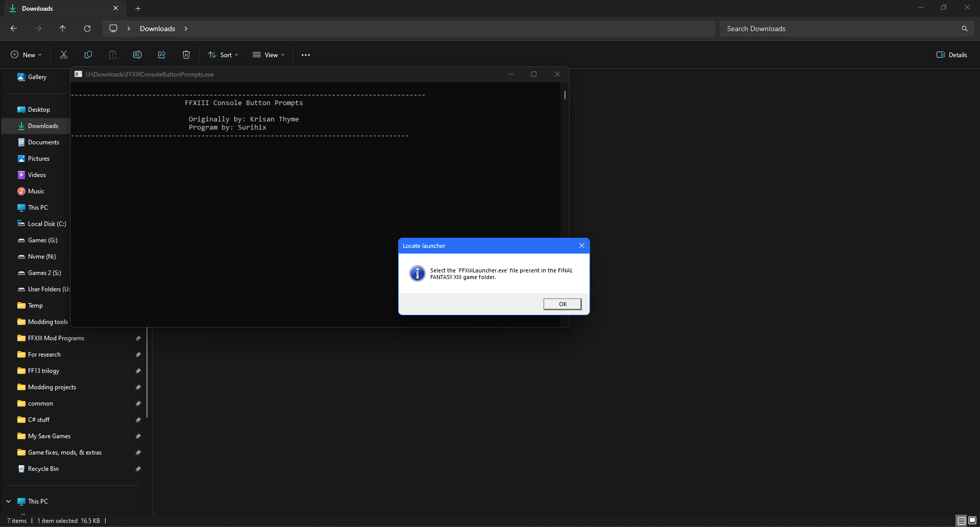980x527 pixels.
Task: Click Downloads in the address bar
Action: [157, 29]
